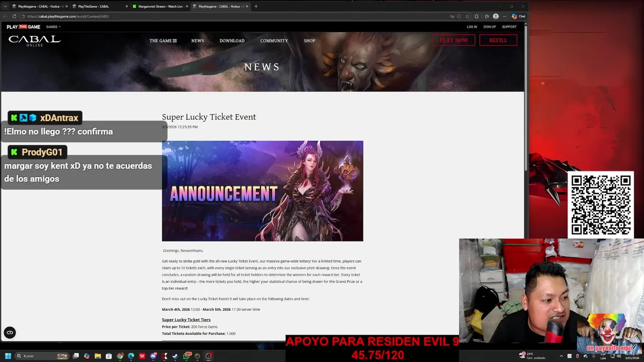Open WhatsApp from the taskbar

point(187,356)
